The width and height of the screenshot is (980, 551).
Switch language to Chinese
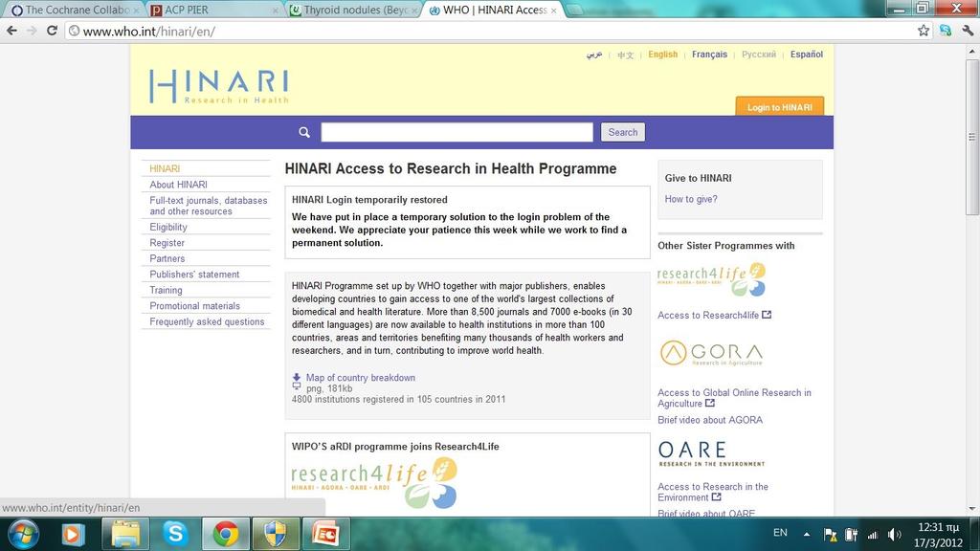[625, 55]
